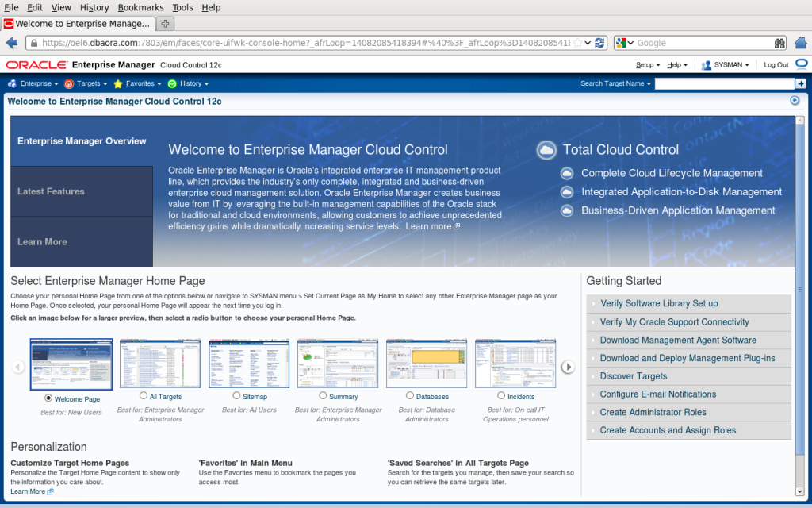Click the overview panel scrollbar up arrow
The height and width of the screenshot is (508, 812).
point(800,121)
